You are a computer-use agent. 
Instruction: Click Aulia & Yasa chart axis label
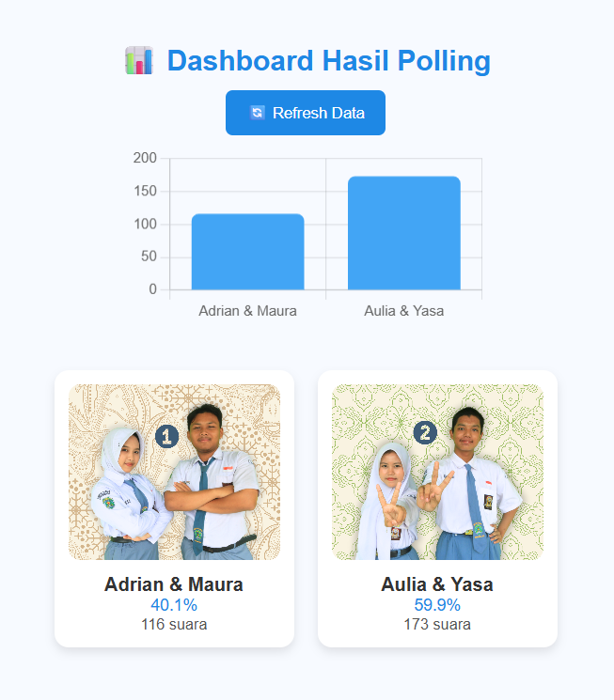[403, 310]
